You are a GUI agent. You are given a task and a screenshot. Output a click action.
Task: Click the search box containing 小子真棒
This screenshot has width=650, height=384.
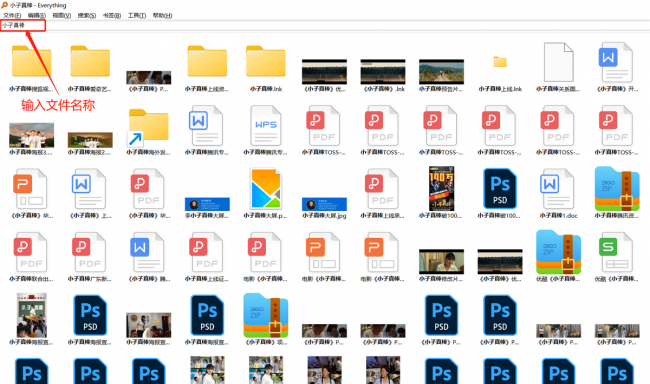click(x=325, y=25)
